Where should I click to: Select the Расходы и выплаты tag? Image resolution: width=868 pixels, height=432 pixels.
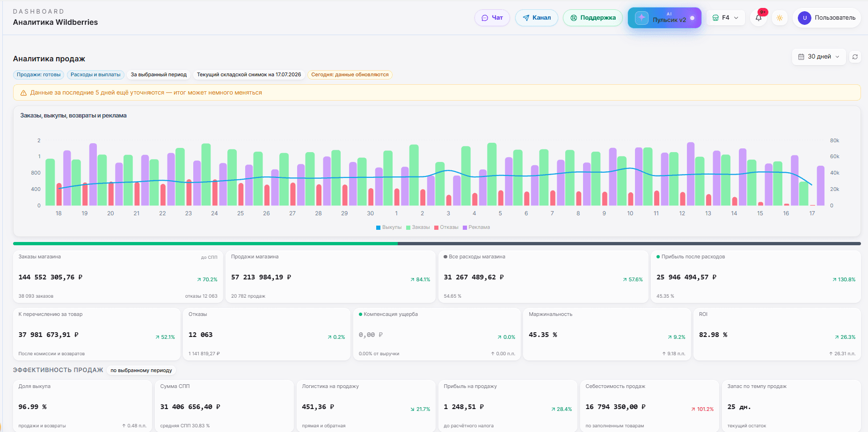point(95,74)
